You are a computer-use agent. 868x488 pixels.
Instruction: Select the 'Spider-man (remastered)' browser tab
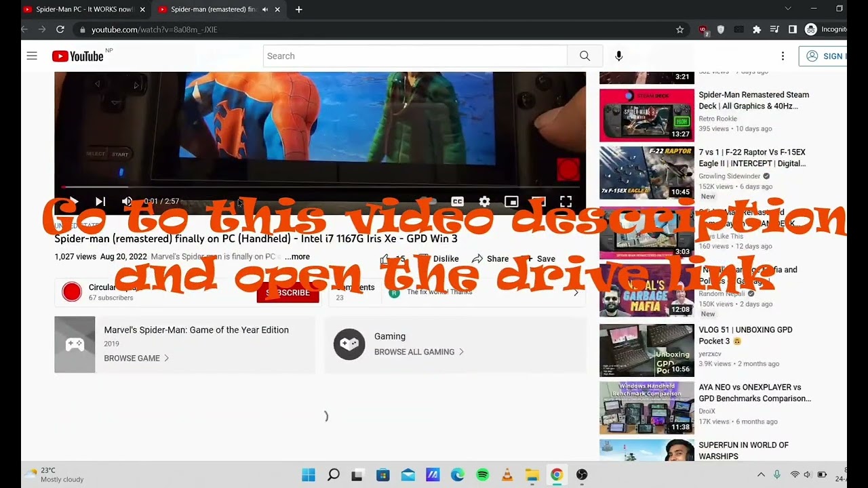tap(214, 9)
